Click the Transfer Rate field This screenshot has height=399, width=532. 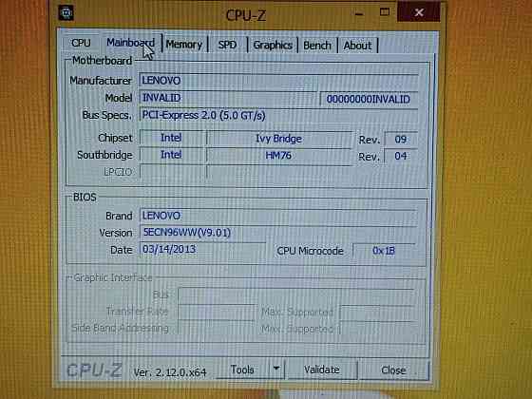click(x=217, y=312)
